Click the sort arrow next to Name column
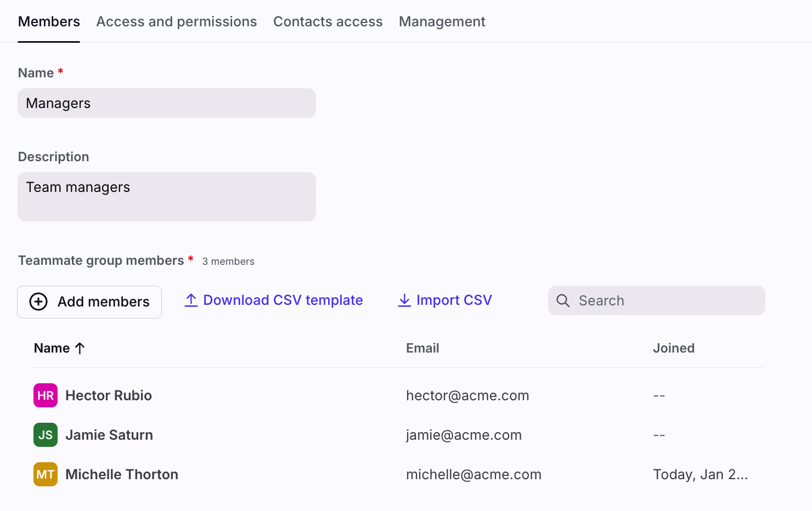 click(x=80, y=348)
